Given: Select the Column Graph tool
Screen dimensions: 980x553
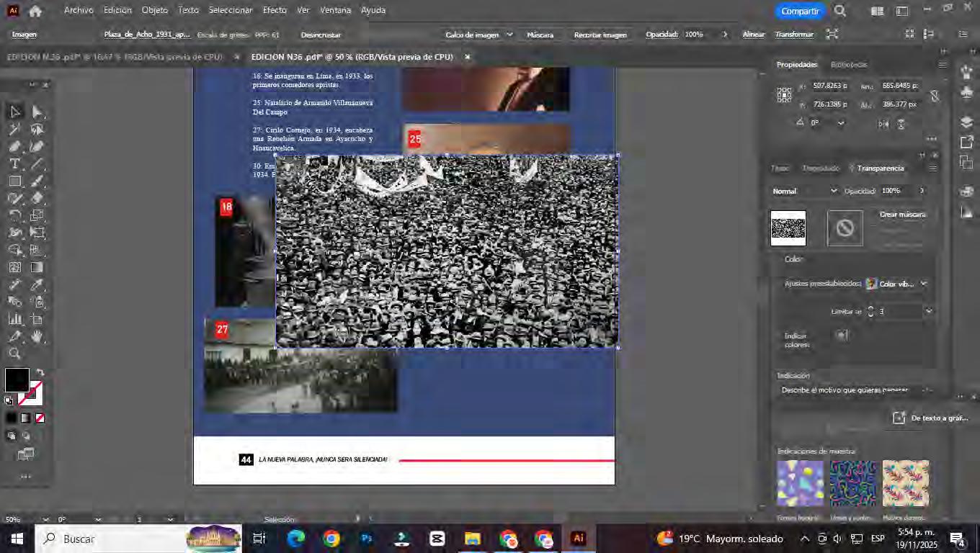Looking at the screenshot, I should 15,319.
